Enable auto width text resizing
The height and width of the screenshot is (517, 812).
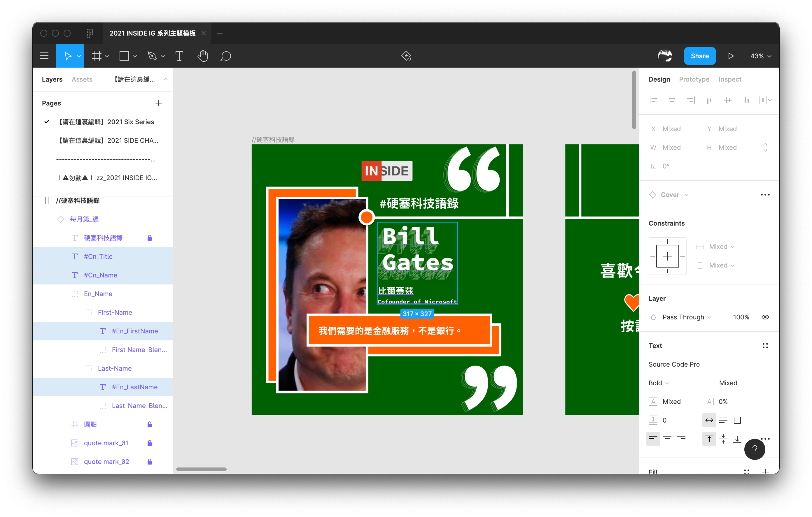(x=709, y=420)
